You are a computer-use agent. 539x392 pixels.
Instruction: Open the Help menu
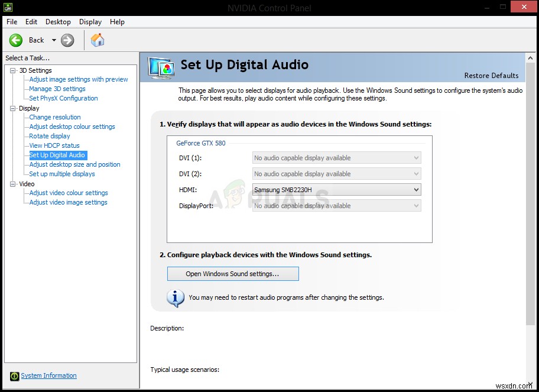point(117,21)
